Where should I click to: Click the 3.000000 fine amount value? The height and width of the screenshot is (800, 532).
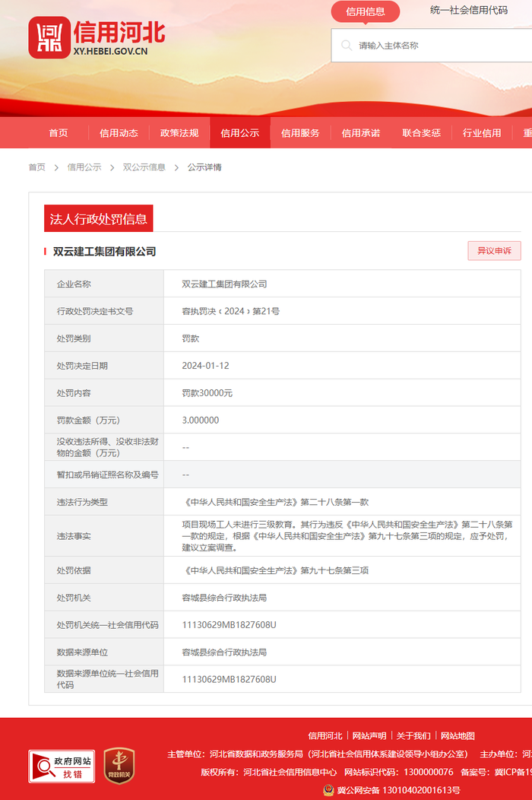pos(201,421)
